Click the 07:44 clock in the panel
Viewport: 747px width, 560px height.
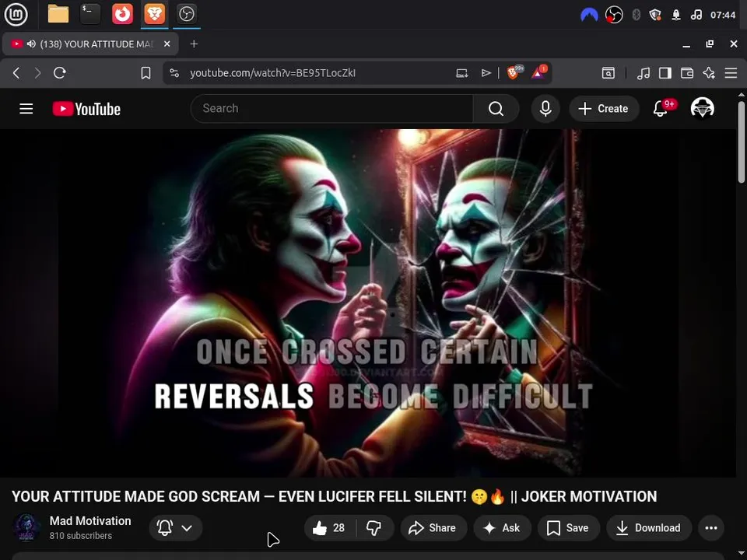pyautogui.click(x=723, y=15)
